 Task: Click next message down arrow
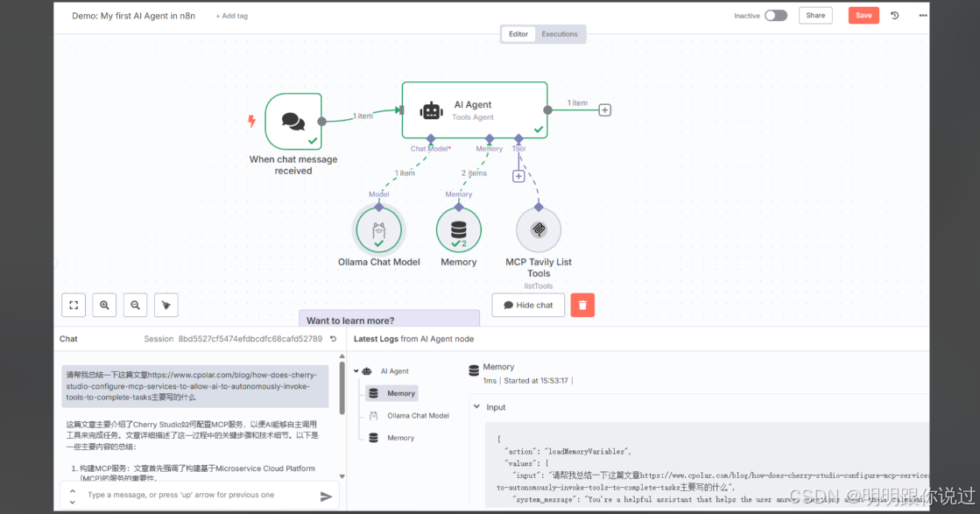pyautogui.click(x=73, y=502)
